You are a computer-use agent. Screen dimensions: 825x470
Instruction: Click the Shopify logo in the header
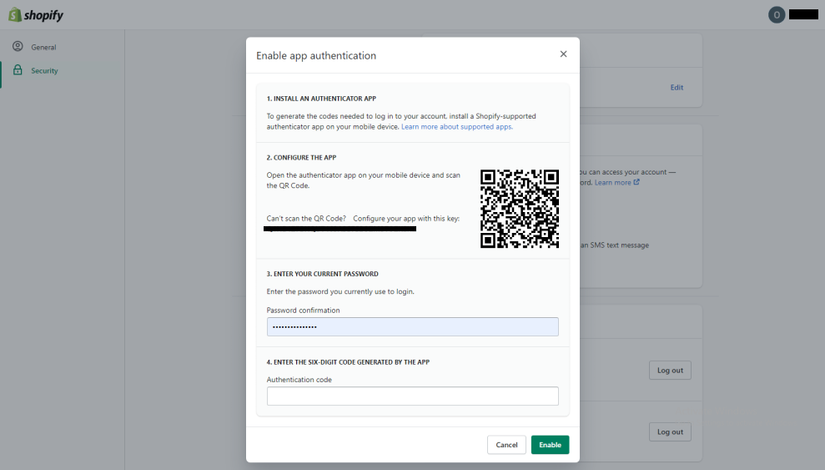coord(35,15)
